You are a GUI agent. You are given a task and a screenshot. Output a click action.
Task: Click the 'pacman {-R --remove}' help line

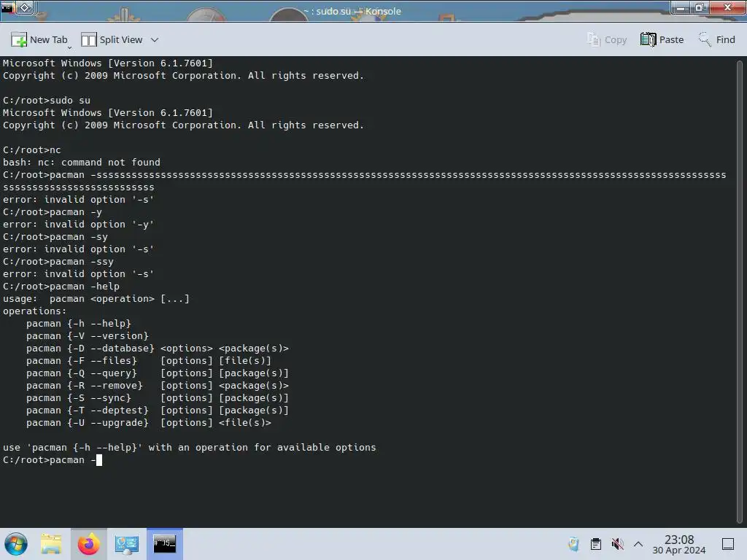pos(158,386)
